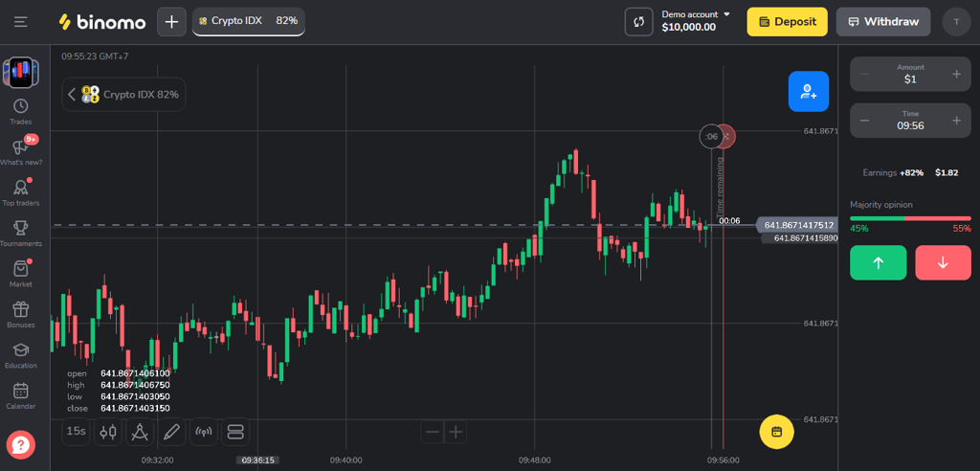The height and width of the screenshot is (471, 980).
Task: Open the Tournaments section
Action: coord(21,234)
